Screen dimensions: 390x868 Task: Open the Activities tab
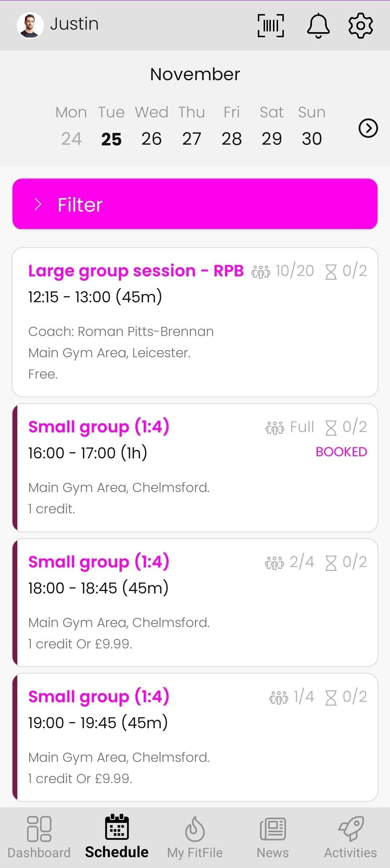pos(350,836)
